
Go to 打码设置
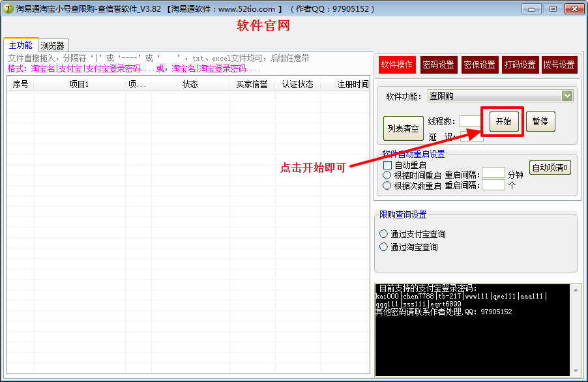tap(519, 65)
